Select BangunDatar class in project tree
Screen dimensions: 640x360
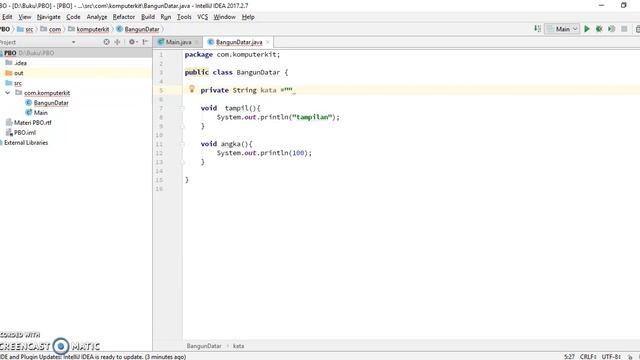tap(51, 103)
